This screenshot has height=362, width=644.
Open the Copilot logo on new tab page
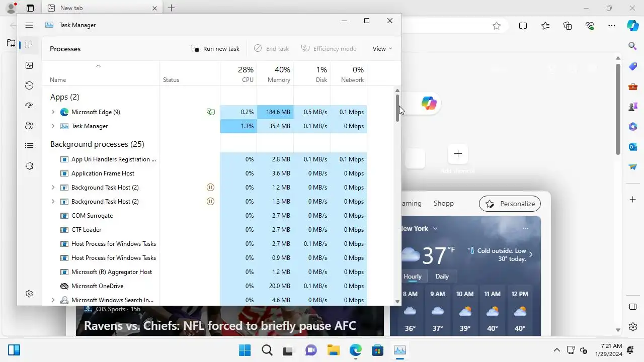pyautogui.click(x=429, y=104)
